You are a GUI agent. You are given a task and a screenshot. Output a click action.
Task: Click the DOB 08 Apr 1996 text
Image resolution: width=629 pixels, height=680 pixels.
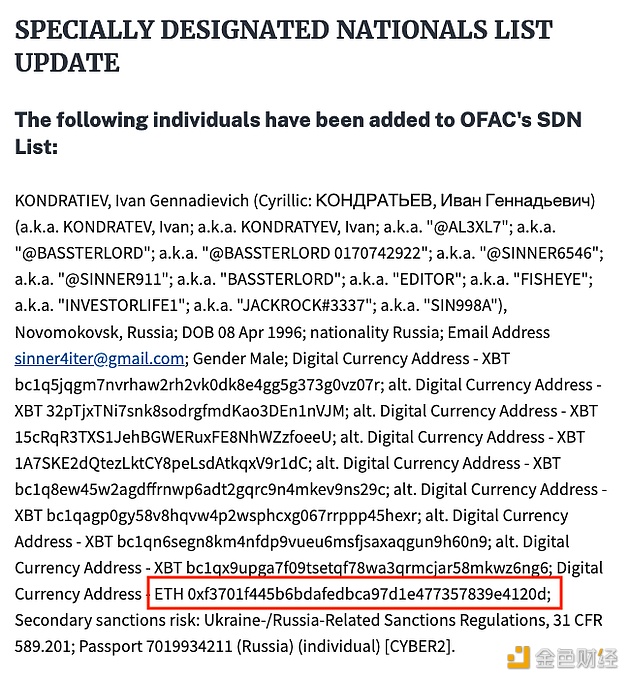click(241, 332)
